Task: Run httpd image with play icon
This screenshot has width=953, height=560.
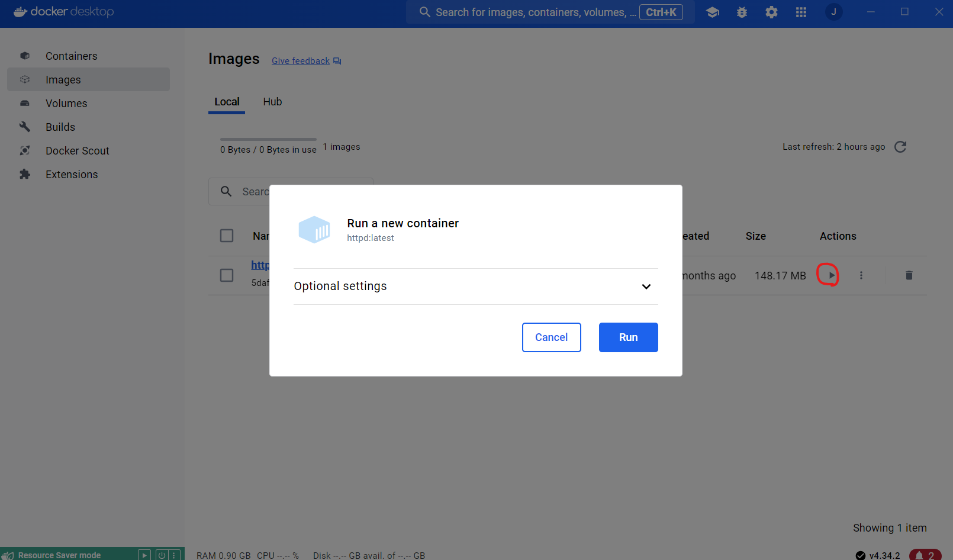Action: (831, 275)
